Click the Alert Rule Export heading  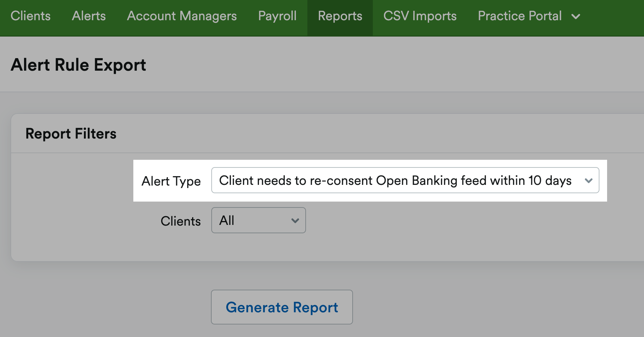[x=78, y=65]
